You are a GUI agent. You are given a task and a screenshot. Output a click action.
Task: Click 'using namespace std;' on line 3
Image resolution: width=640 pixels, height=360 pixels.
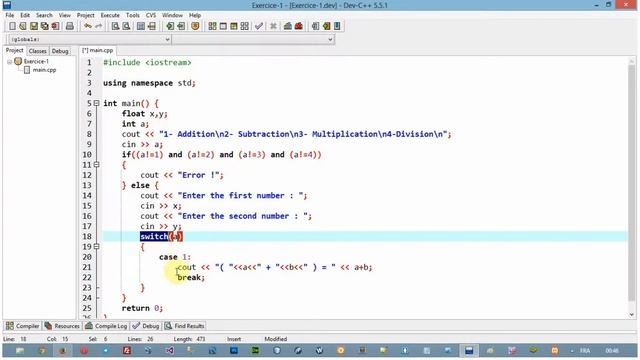point(149,83)
